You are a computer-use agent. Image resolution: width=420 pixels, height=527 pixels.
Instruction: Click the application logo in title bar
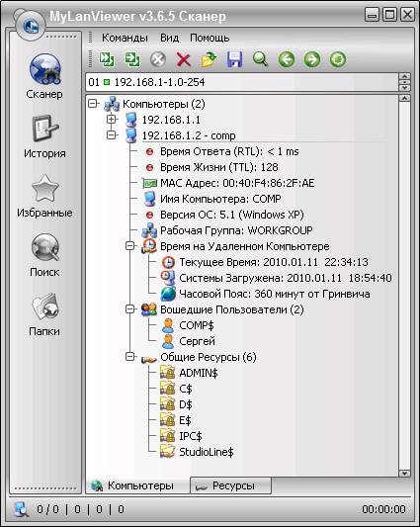click(31, 26)
